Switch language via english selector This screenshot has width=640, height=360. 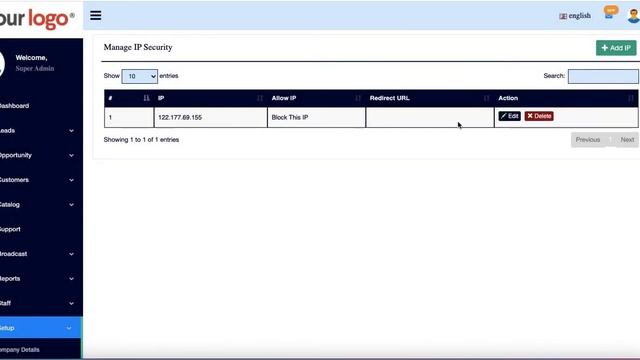click(575, 16)
